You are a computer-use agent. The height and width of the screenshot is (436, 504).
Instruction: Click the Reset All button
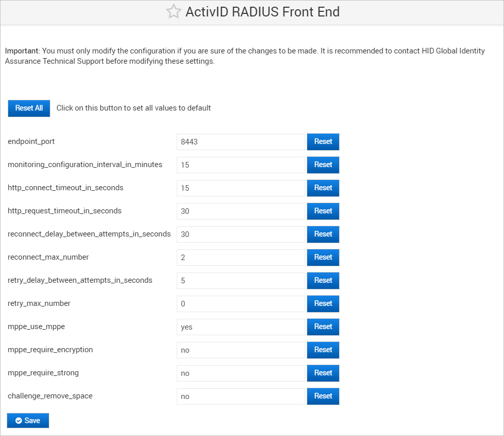click(28, 108)
